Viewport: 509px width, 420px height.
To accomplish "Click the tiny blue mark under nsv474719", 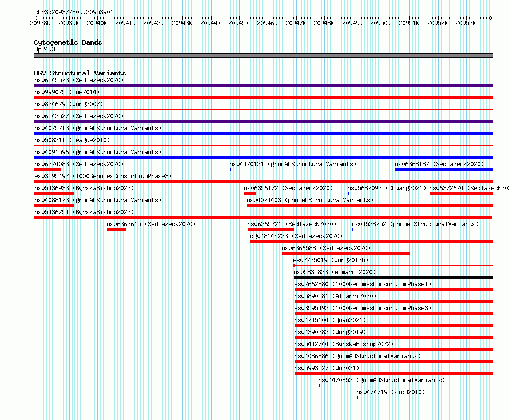I will tap(357, 398).
